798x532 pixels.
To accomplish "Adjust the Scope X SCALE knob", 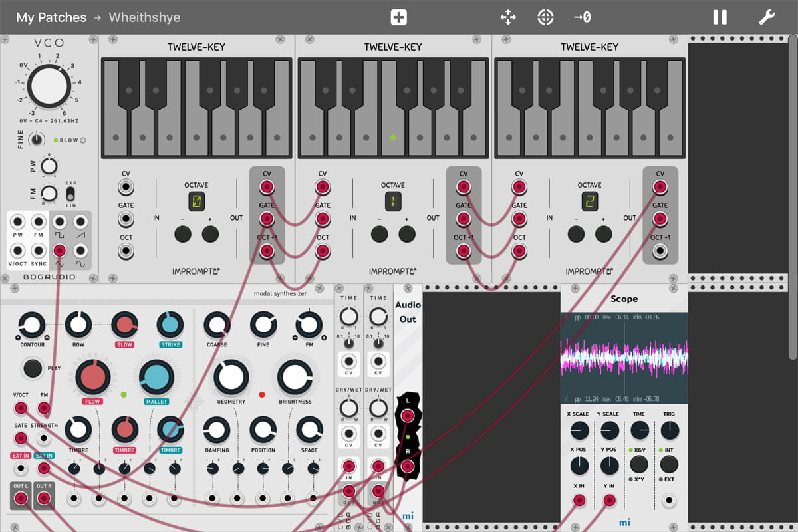I will (x=579, y=430).
